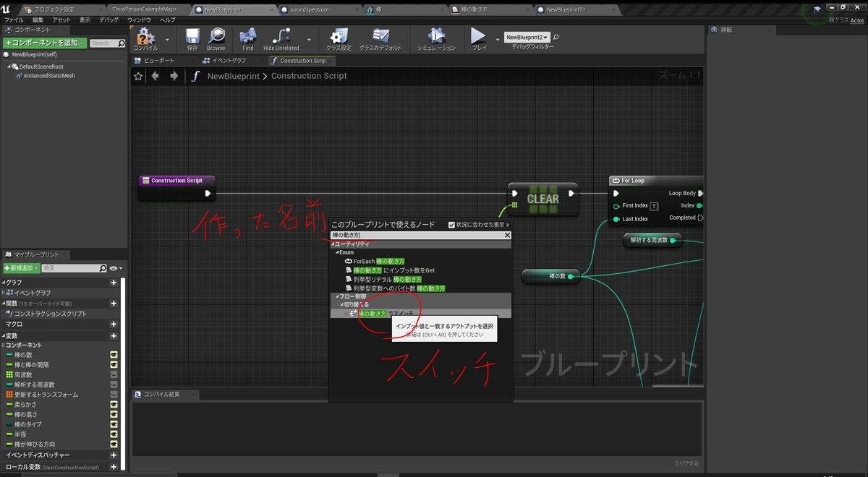
Task: Toggle 柔らかさ variable visibility eye
Action: click(114, 404)
